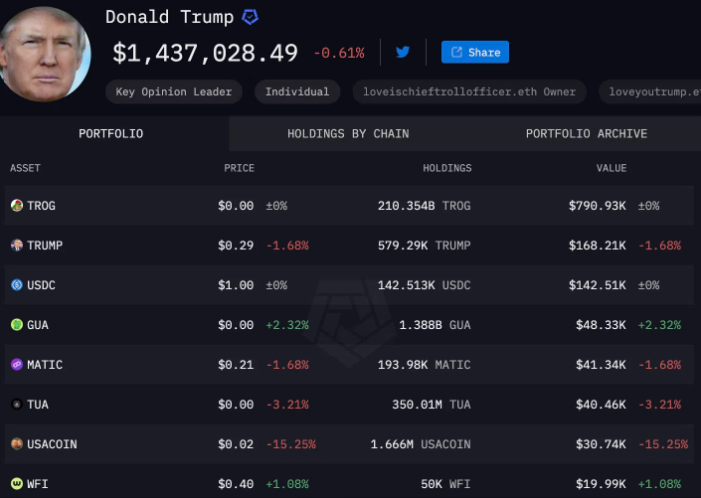Click the $790.93K TROG value
The width and height of the screenshot is (701, 498).
point(597,206)
